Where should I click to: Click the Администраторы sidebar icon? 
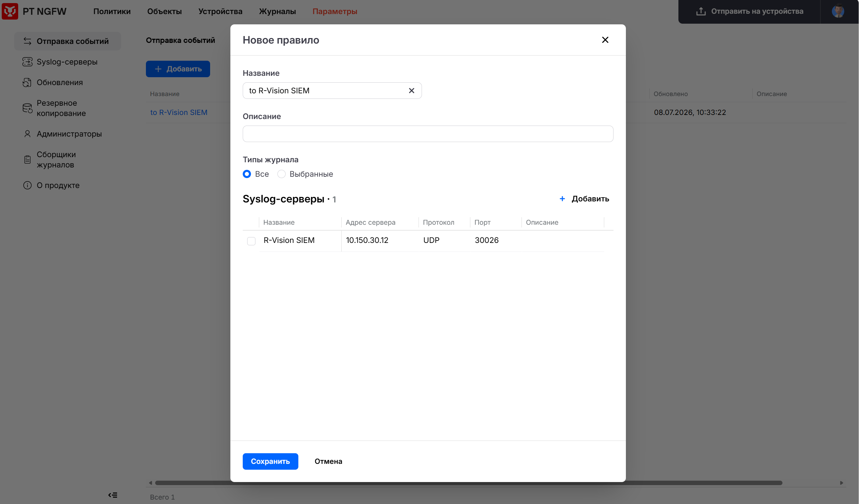27,134
